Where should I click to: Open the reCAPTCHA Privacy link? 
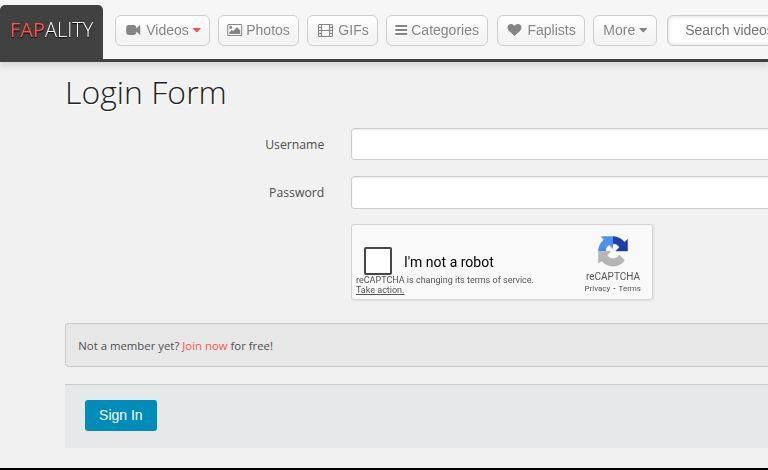[597, 288]
